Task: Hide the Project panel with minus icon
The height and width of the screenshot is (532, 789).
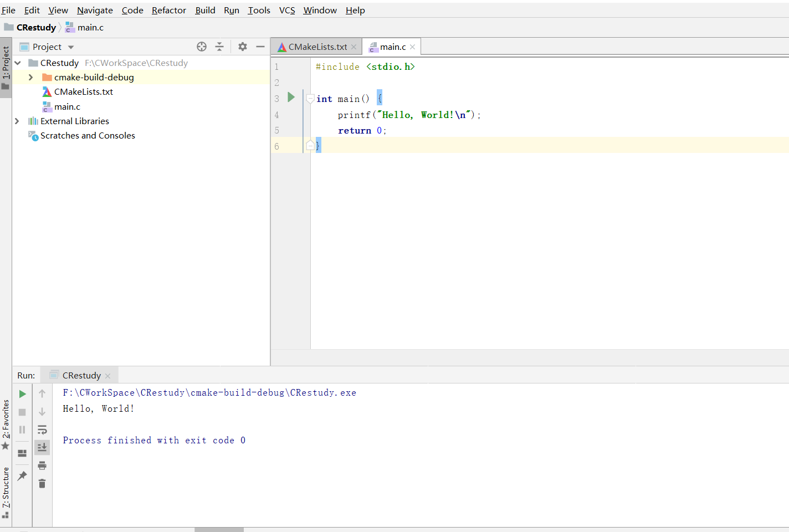Action: pyautogui.click(x=260, y=47)
